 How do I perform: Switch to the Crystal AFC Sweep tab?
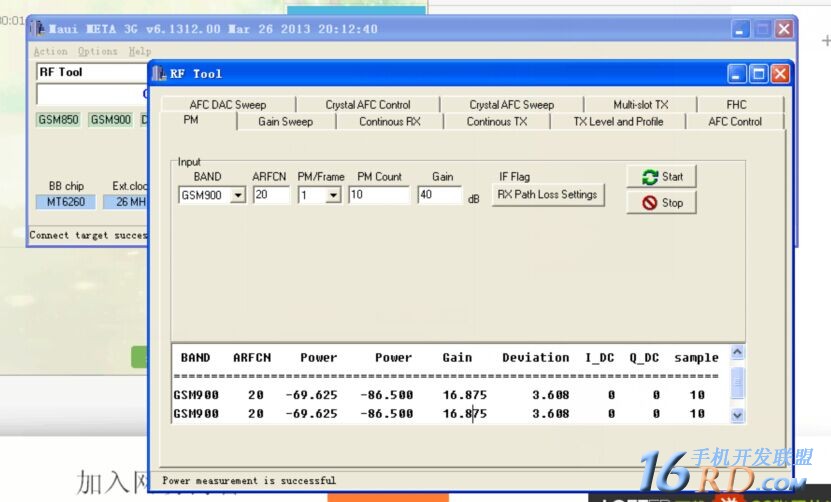(x=511, y=104)
